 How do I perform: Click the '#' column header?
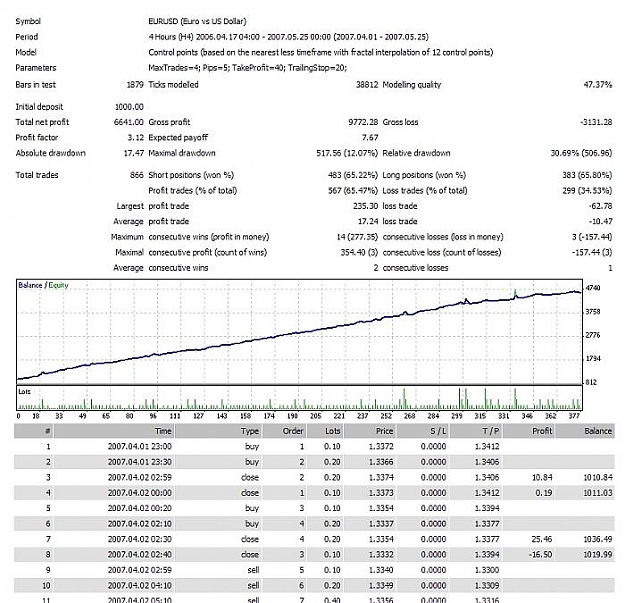34,431
